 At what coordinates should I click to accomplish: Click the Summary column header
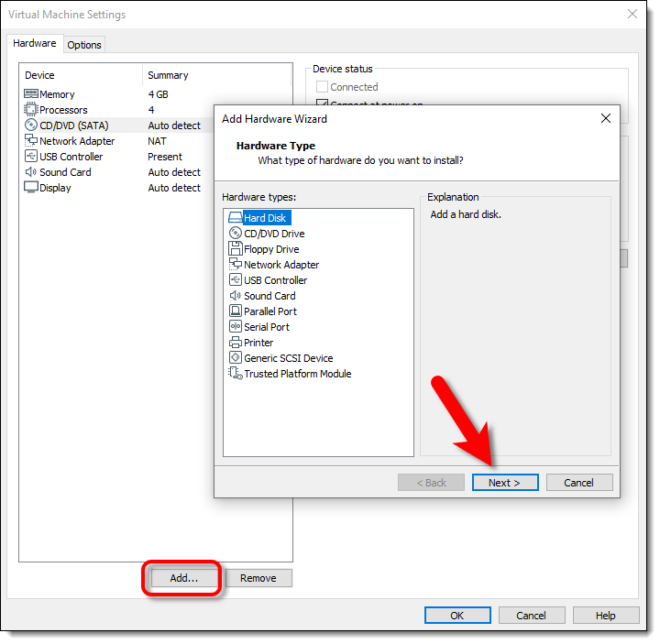point(168,75)
